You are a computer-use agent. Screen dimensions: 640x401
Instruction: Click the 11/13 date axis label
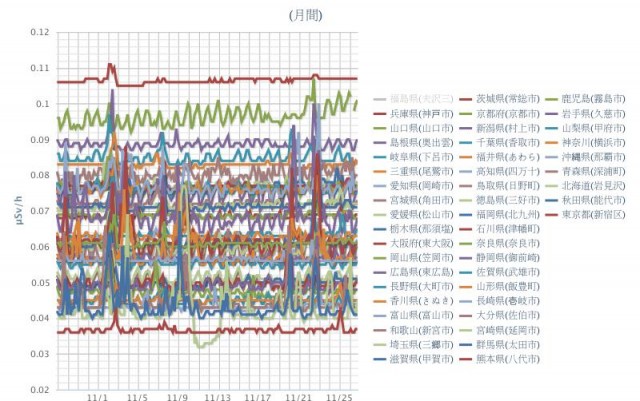218,397
